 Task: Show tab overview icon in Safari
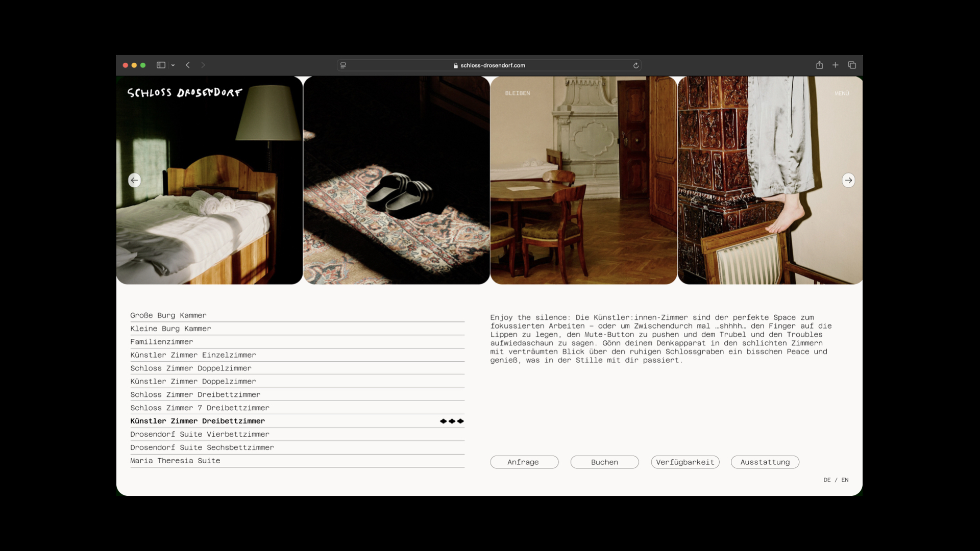(852, 65)
